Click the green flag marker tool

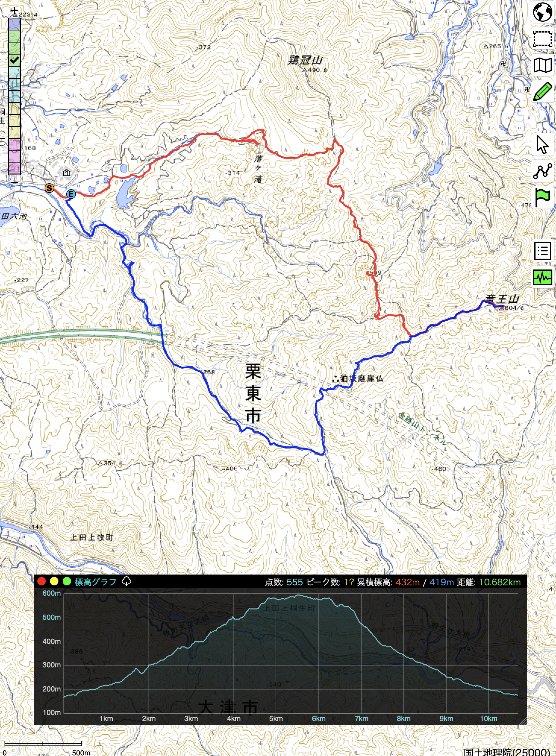click(x=542, y=198)
